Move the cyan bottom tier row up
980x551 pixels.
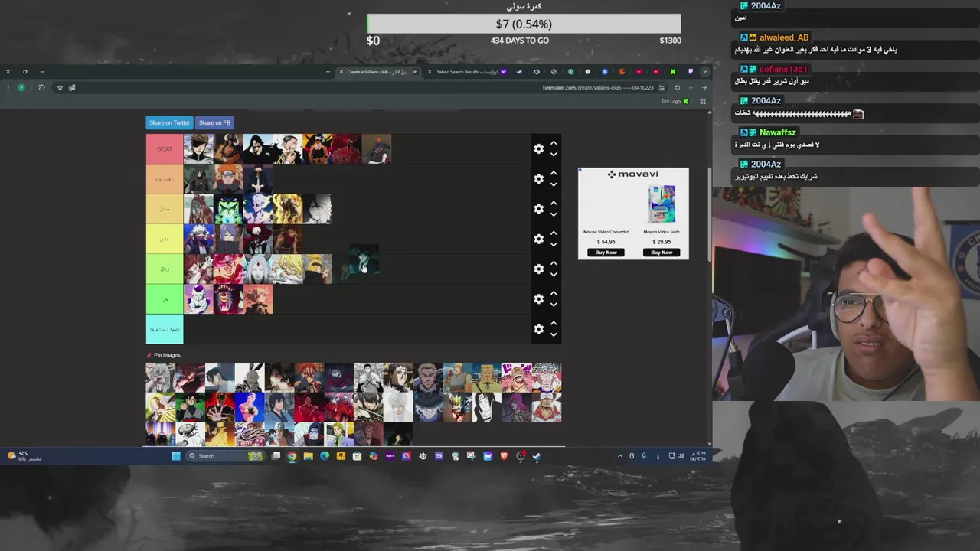pyautogui.click(x=554, y=323)
